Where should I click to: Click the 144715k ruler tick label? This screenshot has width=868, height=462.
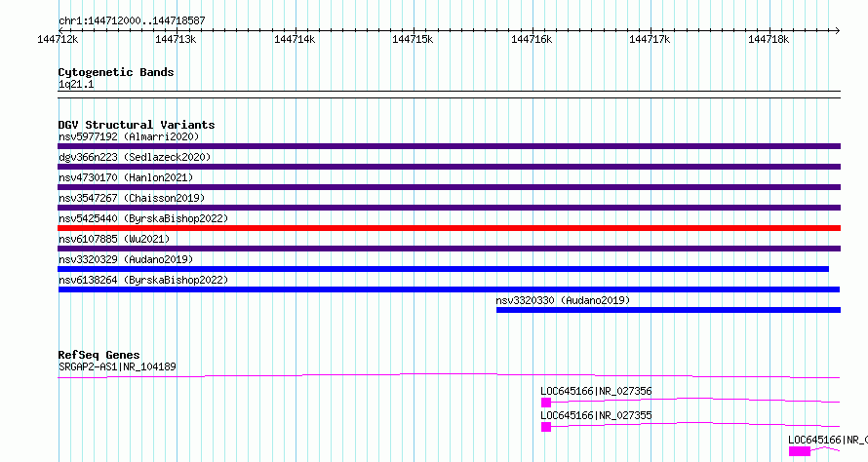pos(413,39)
